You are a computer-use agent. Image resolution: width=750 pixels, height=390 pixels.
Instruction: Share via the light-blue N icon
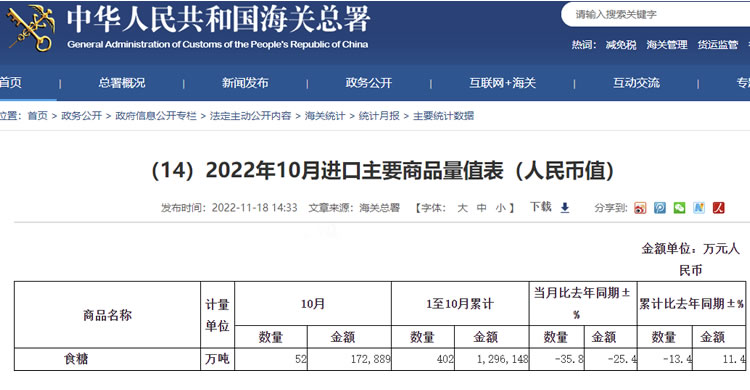coord(699,208)
